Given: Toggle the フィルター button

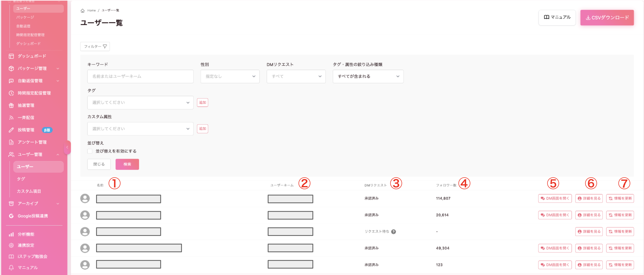Looking at the screenshot, I should 95,47.
